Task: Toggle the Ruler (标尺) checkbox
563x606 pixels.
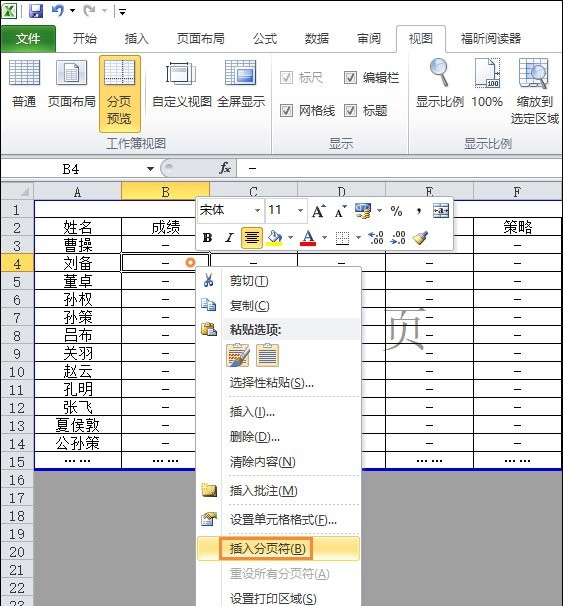Action: (x=286, y=78)
